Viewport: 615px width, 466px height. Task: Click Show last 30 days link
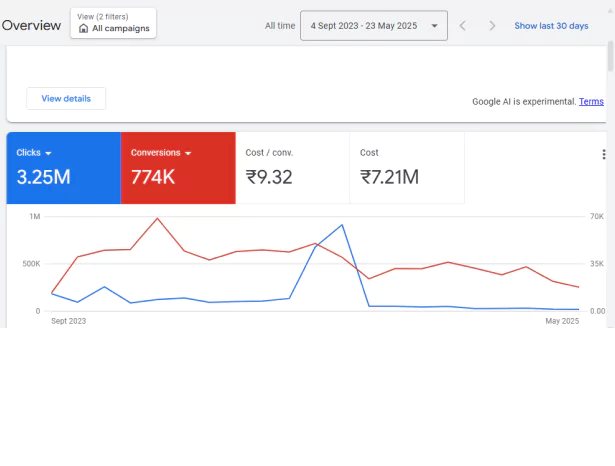coord(551,26)
